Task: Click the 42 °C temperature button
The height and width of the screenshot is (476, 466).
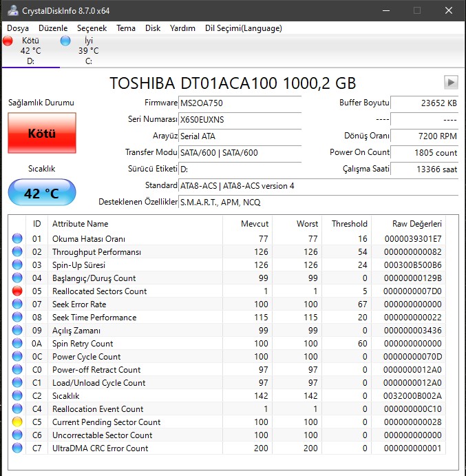Action: point(42,194)
